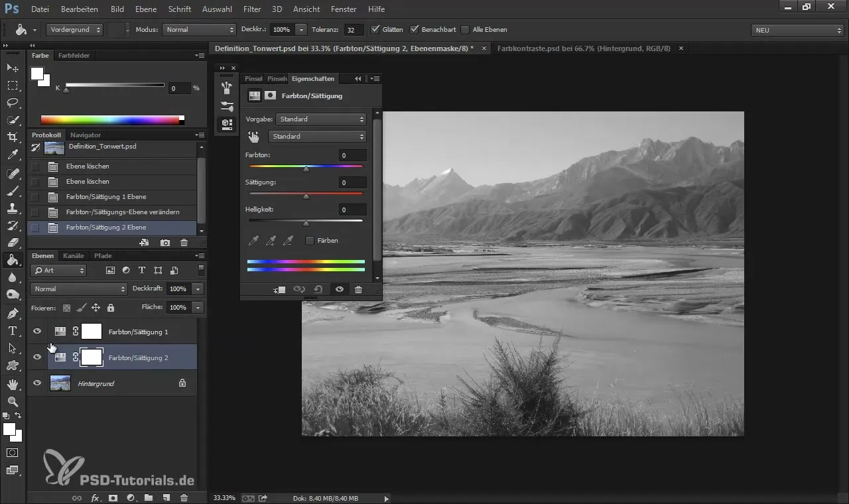Enable the Alle Ebenen checkbox
Screen dimensions: 849x504
(465, 30)
